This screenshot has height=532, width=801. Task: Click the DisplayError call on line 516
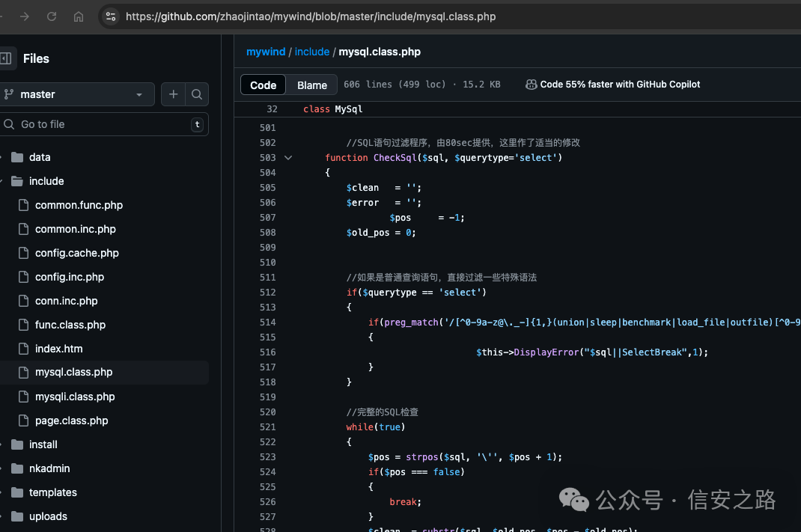[546, 352]
